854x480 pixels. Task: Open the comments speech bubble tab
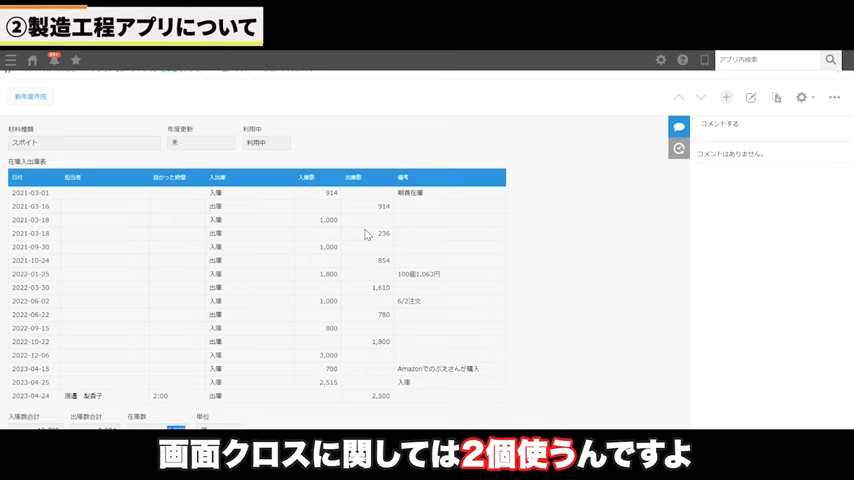coord(679,127)
